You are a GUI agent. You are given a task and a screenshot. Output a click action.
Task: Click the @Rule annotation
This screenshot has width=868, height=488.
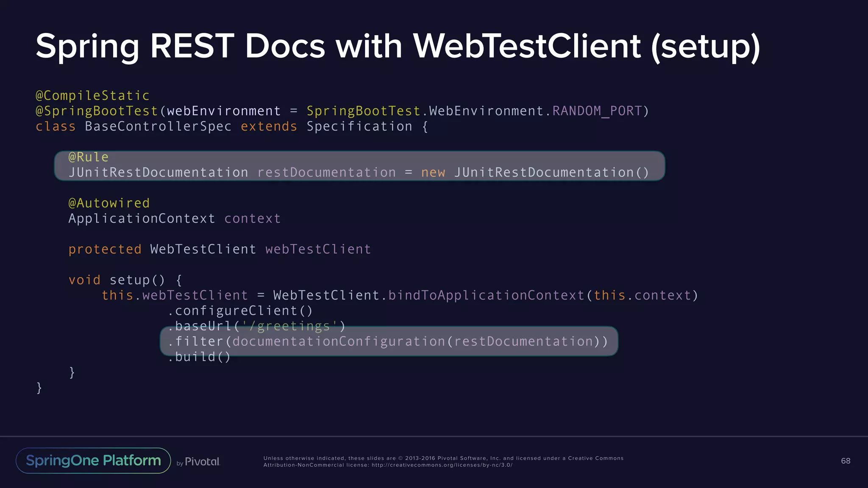point(89,157)
